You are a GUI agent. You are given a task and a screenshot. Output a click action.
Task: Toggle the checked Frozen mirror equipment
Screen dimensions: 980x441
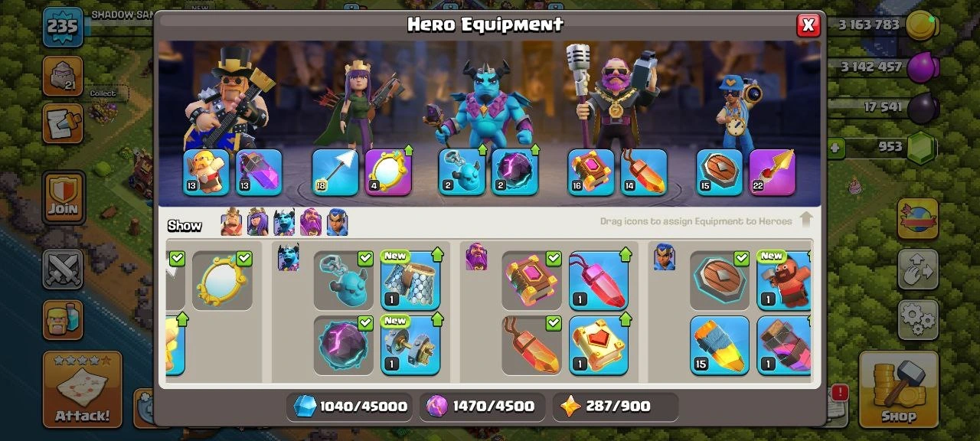coord(222,281)
